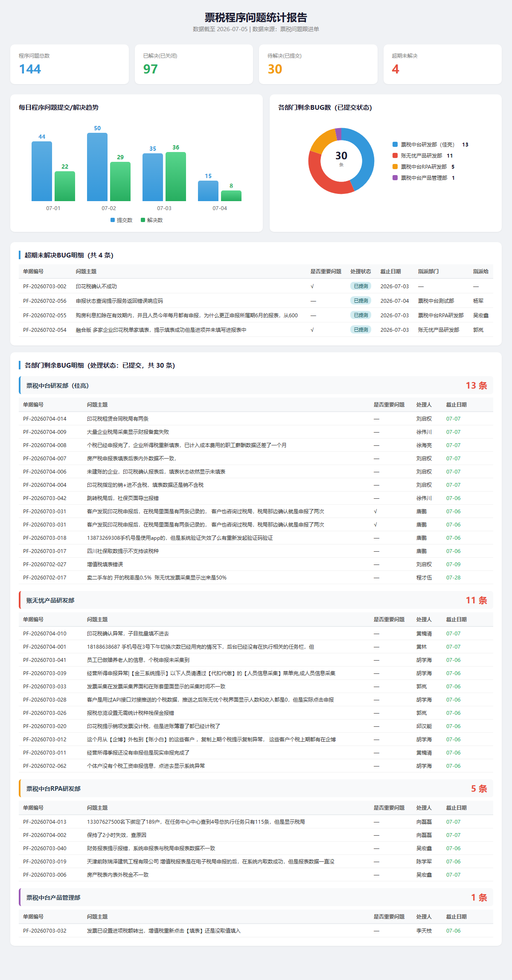Click the 已提测 badge for PF-20260702-054

(361, 330)
